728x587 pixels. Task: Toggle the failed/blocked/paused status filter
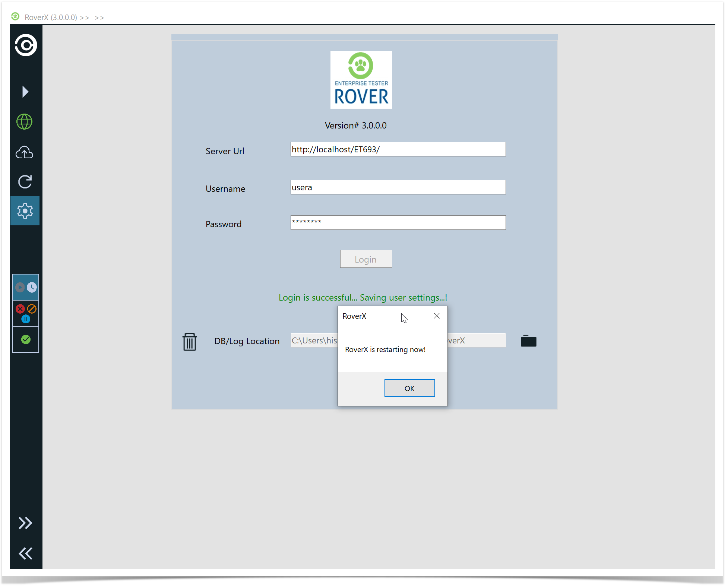point(26,314)
